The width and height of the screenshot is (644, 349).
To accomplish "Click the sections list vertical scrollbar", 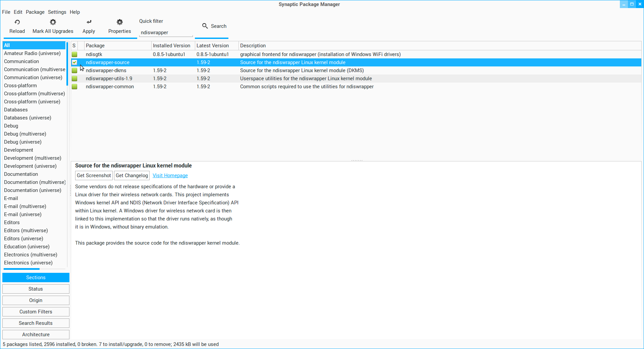I will point(67,64).
